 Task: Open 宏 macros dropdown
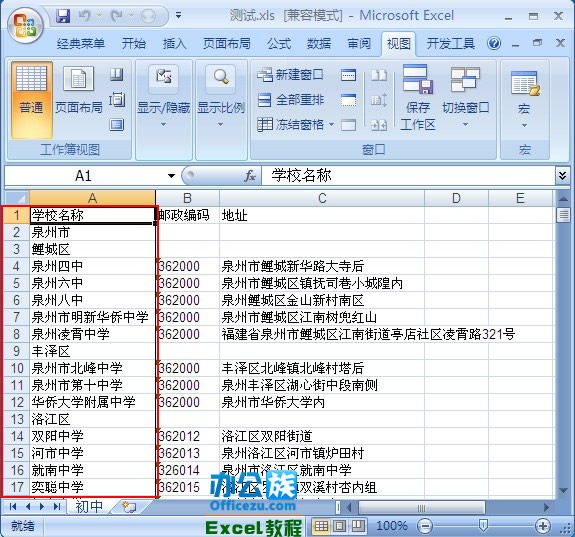(x=524, y=100)
